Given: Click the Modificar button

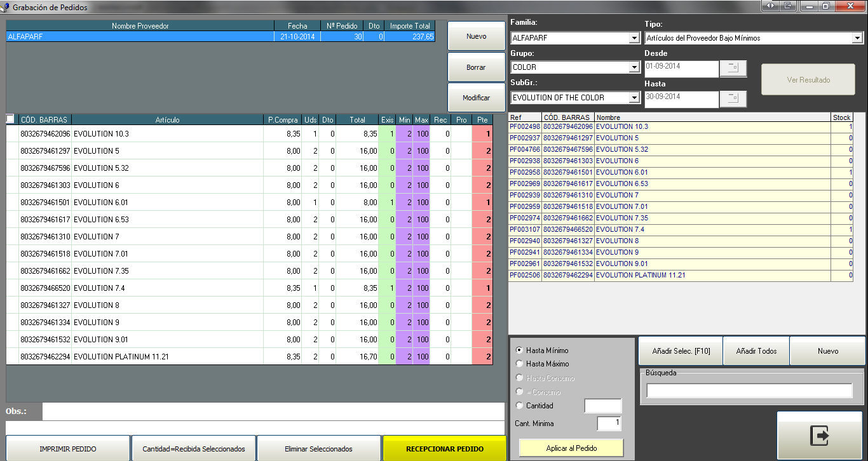Looking at the screenshot, I should (476, 98).
